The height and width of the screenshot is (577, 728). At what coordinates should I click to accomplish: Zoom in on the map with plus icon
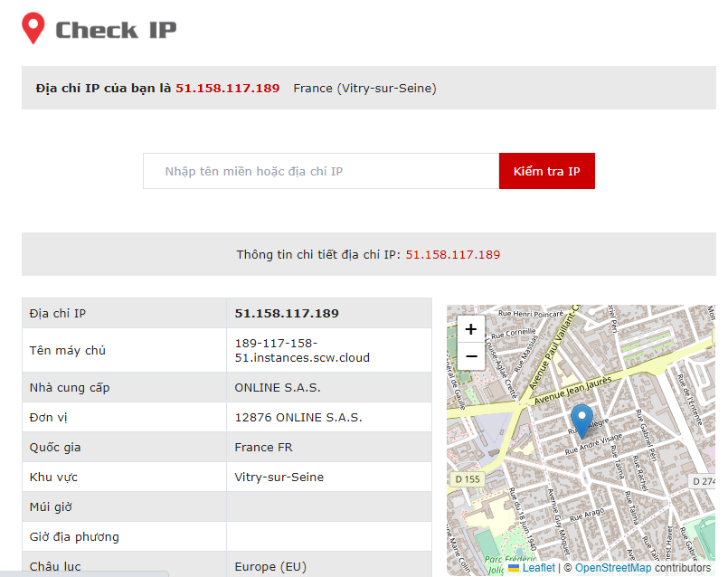[470, 329]
